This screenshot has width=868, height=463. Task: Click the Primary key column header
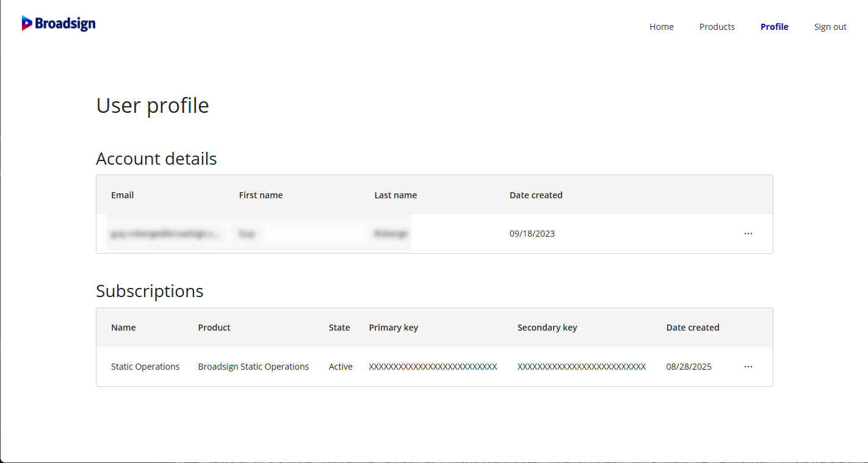[393, 328]
